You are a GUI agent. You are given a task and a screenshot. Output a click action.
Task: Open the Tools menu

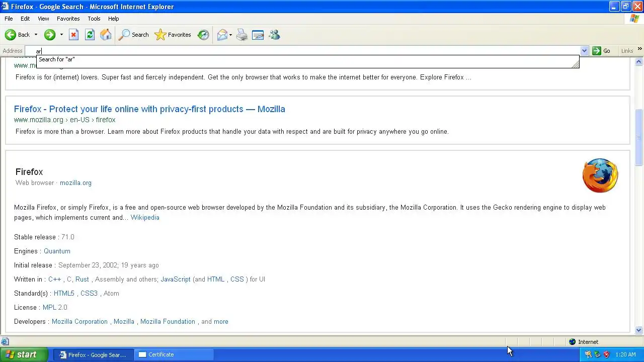coord(94,19)
